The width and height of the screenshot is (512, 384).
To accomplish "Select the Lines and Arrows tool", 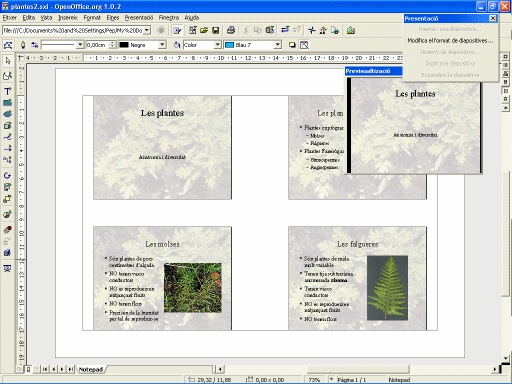I will point(7,148).
